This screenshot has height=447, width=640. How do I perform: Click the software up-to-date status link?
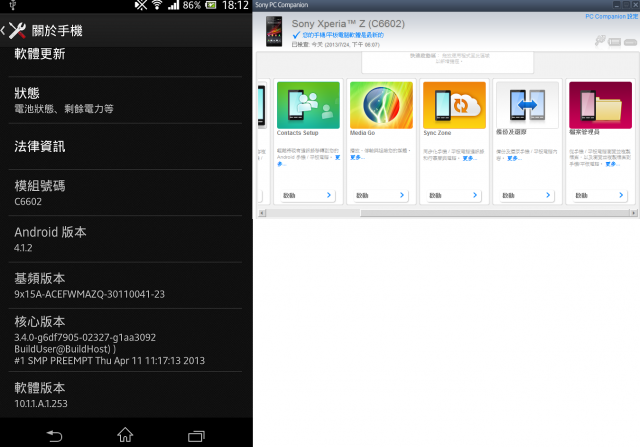343,35
